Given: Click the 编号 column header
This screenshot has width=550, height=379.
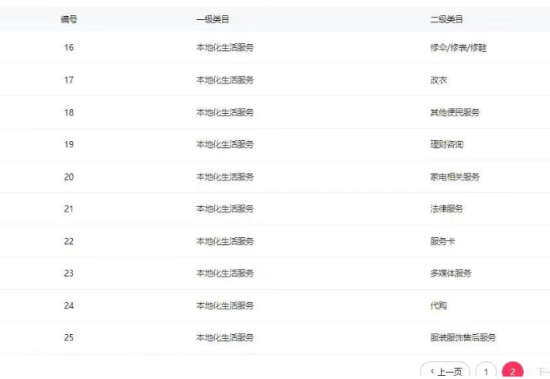Looking at the screenshot, I should (69, 19).
